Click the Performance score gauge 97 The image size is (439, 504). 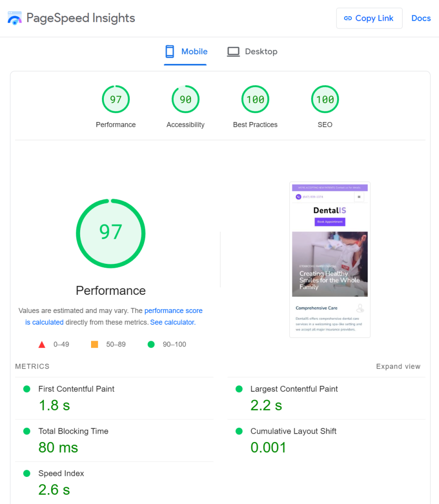click(116, 99)
